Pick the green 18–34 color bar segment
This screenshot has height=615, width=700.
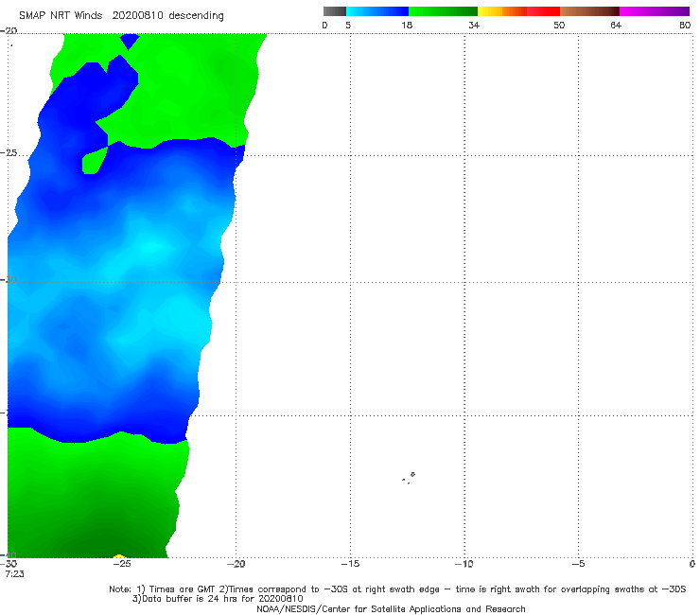pos(443,11)
